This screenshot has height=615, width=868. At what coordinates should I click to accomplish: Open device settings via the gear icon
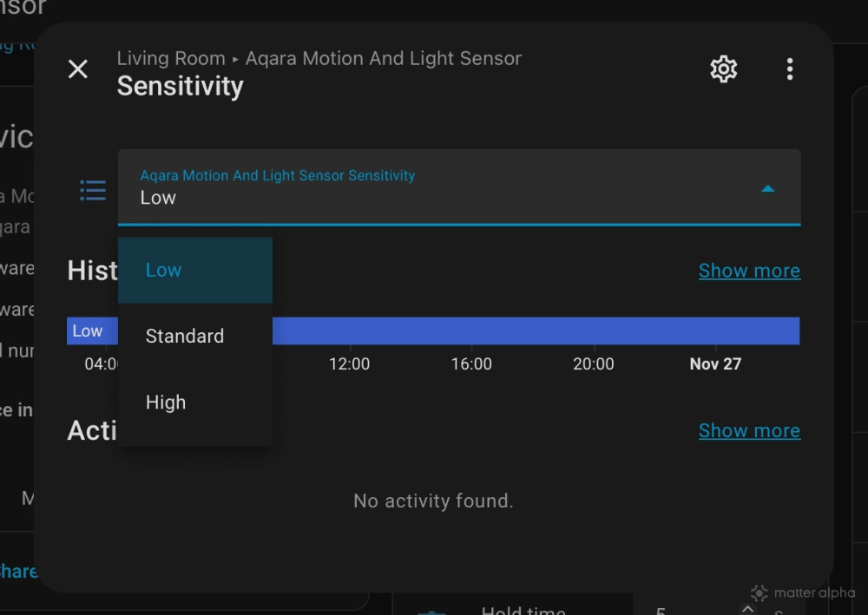[722, 69]
